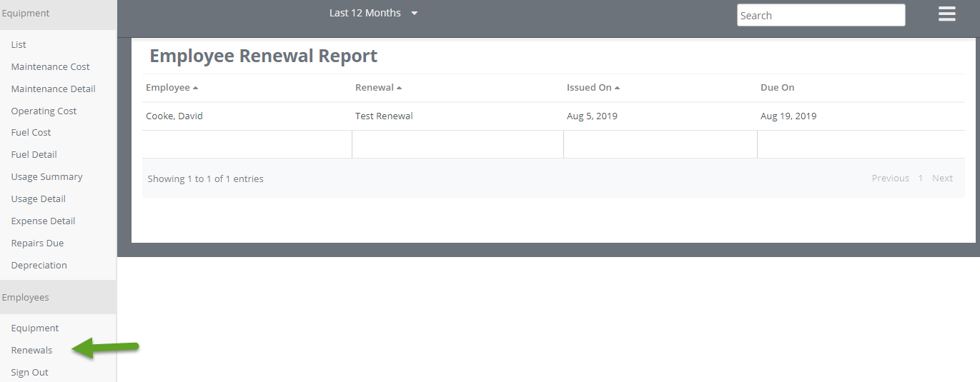Sort table by Due On column
Screen dimensions: 980x382
pos(778,88)
